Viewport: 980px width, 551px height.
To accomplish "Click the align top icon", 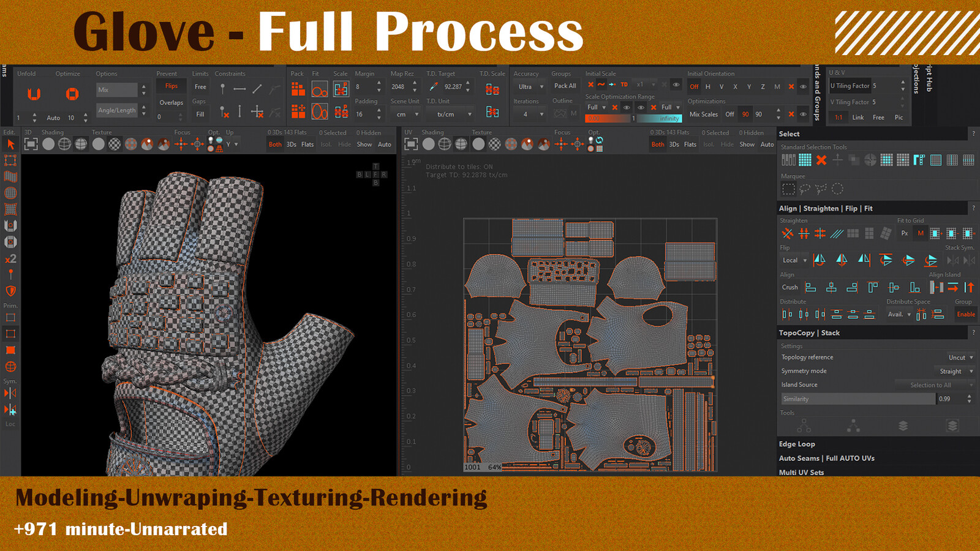I will 873,287.
